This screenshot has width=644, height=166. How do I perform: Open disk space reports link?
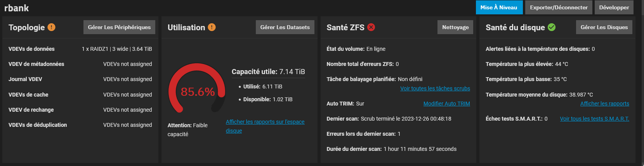265,122
